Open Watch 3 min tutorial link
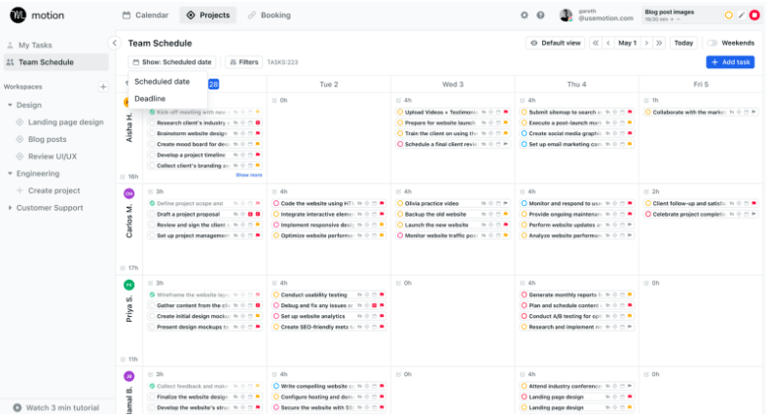 pos(63,408)
